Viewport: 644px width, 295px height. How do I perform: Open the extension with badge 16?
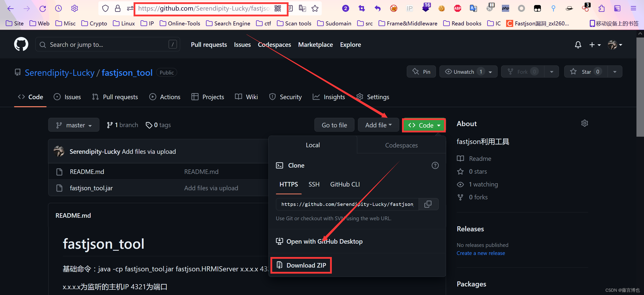point(426,8)
